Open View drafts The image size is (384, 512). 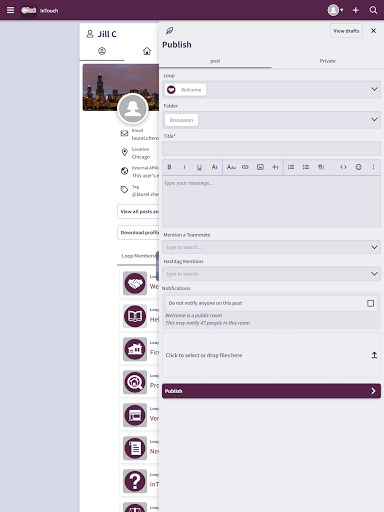[x=346, y=31]
